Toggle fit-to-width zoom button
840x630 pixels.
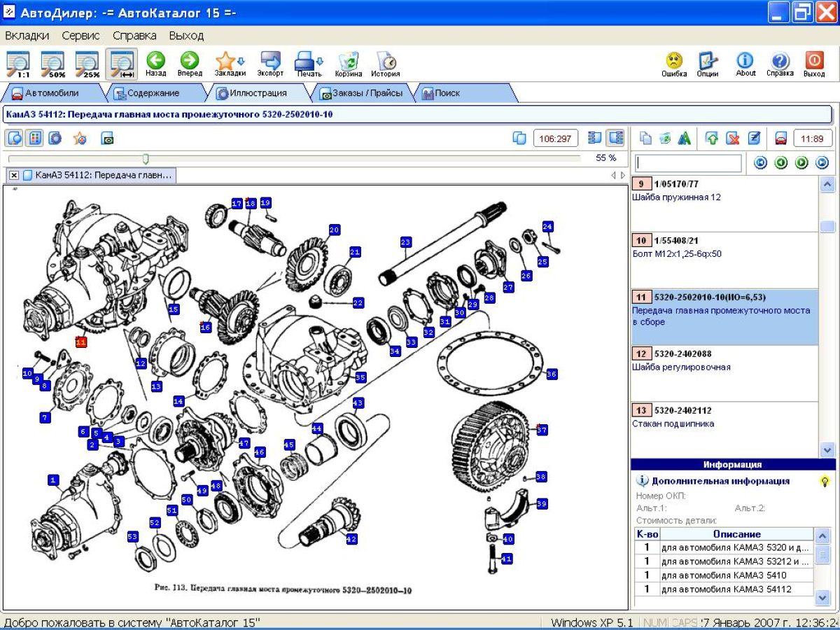(x=122, y=64)
